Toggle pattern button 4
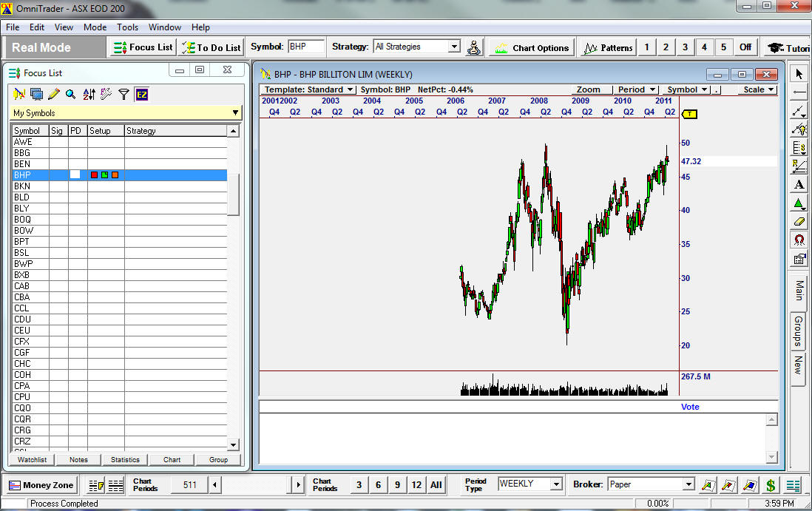This screenshot has width=812, height=511. pos(704,47)
